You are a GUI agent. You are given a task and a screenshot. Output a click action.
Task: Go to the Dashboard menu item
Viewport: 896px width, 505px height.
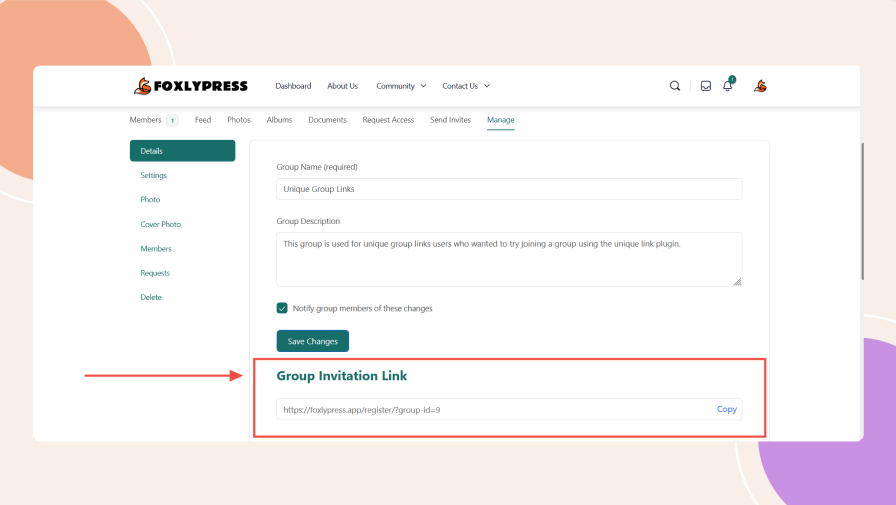point(293,86)
